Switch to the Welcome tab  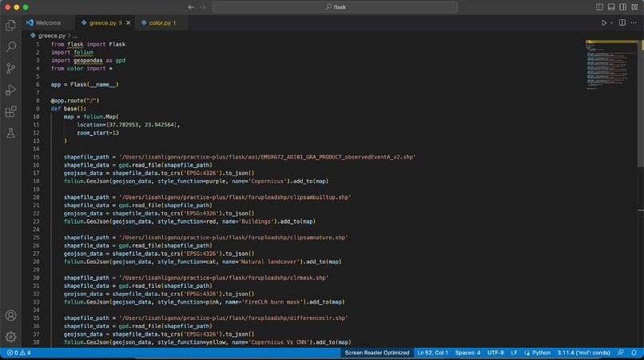click(x=48, y=23)
